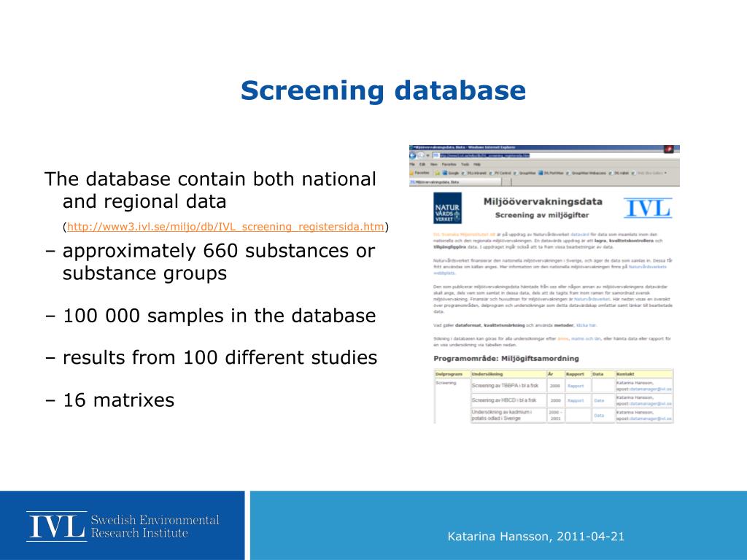Open Rapport link for Screening av TBBPA

pos(576,386)
